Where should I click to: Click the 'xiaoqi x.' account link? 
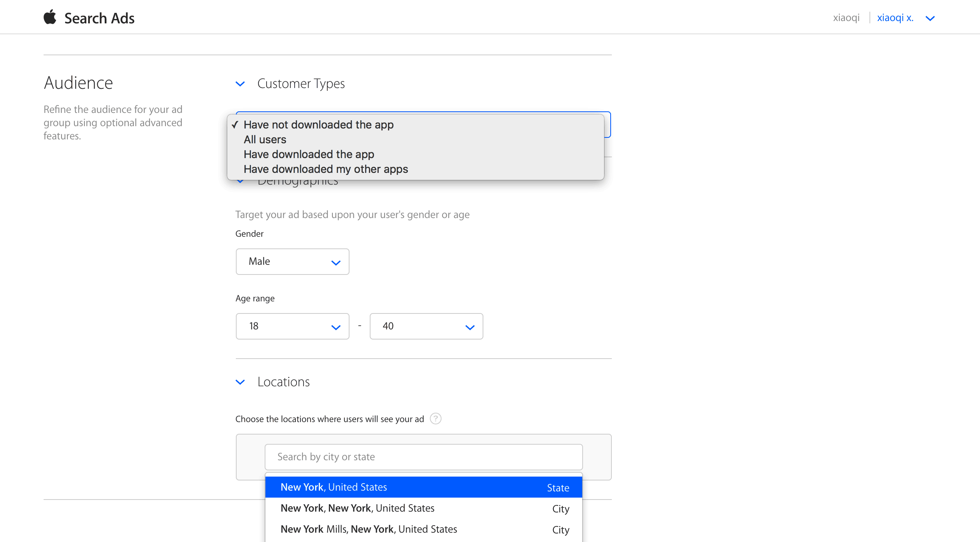pos(895,18)
